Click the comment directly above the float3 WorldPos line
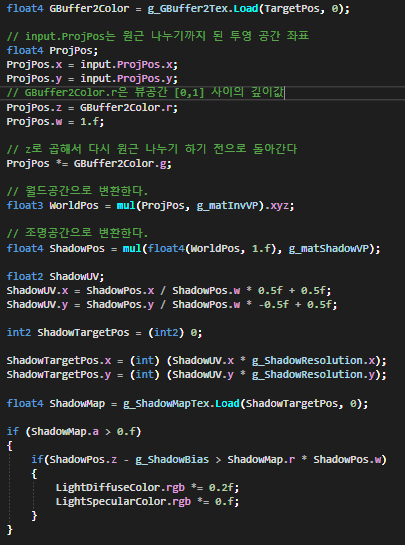Viewport: 405px width, 545px height. [78, 192]
